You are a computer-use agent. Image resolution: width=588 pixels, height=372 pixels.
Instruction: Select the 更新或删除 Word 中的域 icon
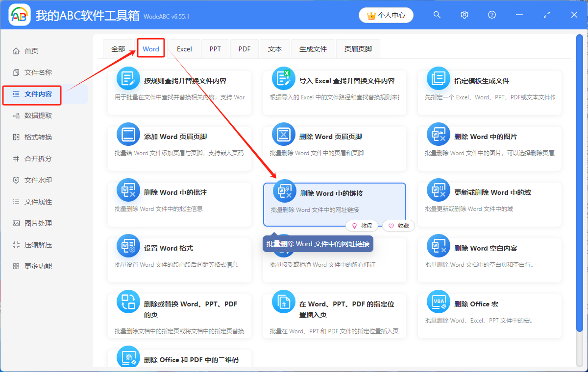pyautogui.click(x=439, y=190)
